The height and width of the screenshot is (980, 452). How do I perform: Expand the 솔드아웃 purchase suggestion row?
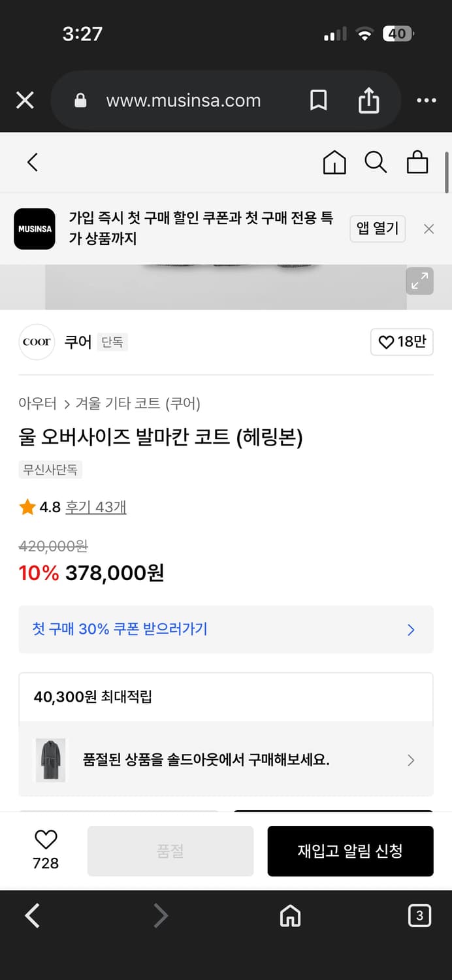pyautogui.click(x=411, y=760)
